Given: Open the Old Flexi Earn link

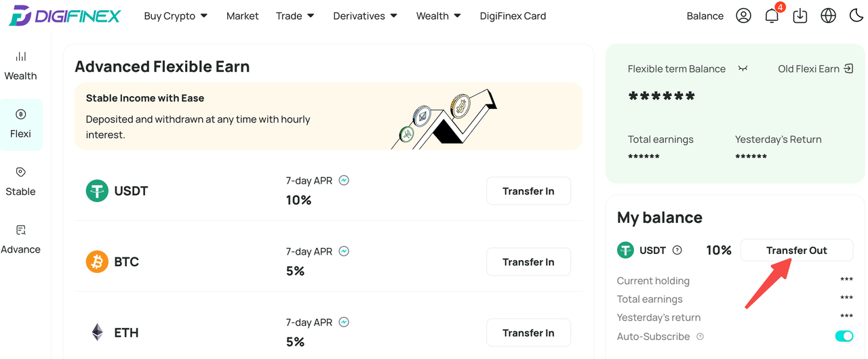Looking at the screenshot, I should tap(816, 68).
